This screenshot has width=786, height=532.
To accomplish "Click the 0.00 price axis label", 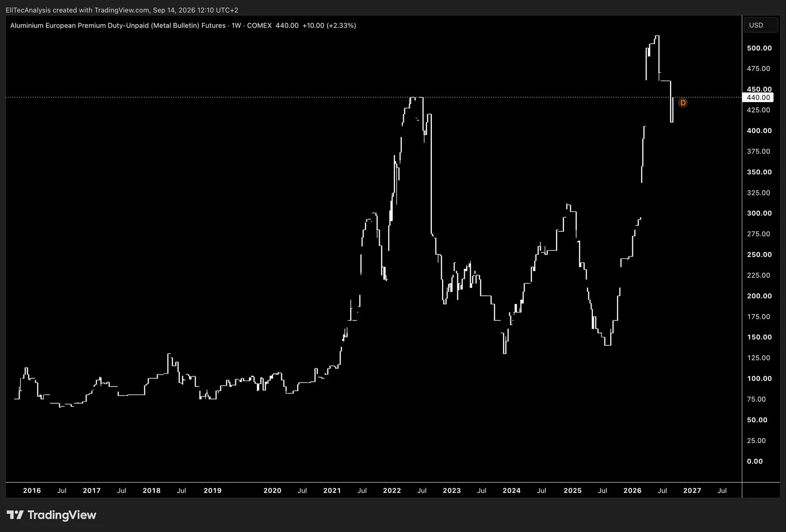I will [755, 461].
